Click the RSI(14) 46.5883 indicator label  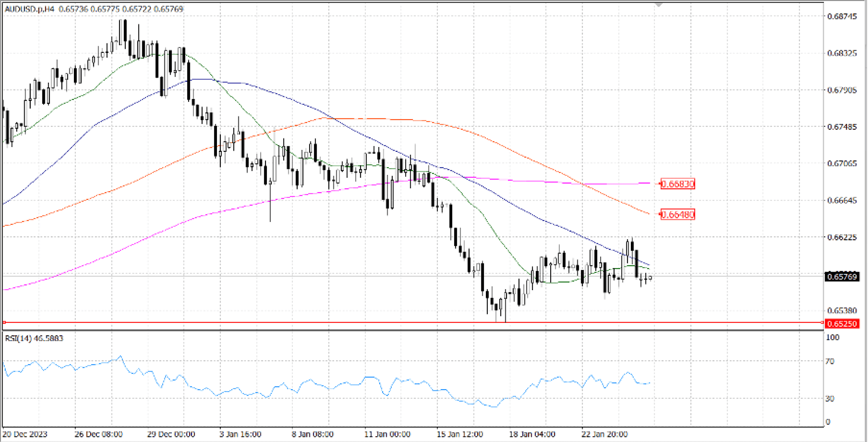(x=34, y=338)
